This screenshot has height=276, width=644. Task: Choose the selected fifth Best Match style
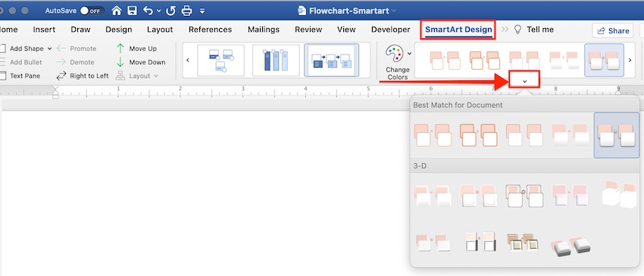coord(617,135)
